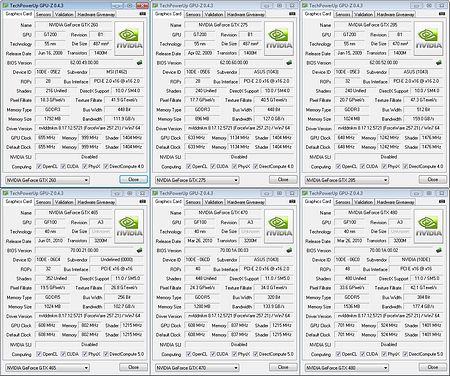Toggle PhysX checkbox in the GTX 480 window

coord(384,354)
